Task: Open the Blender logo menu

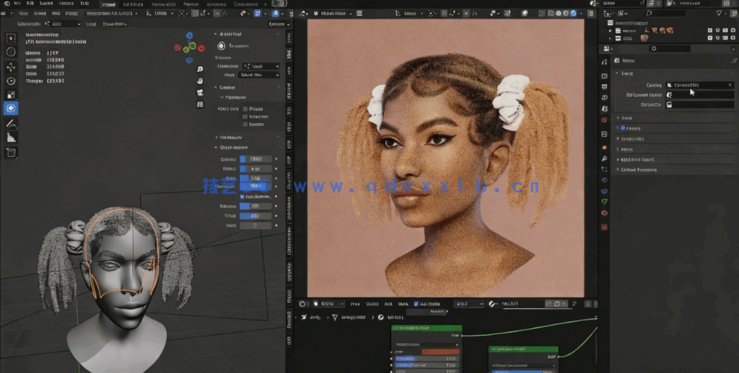Action: pos(7,4)
